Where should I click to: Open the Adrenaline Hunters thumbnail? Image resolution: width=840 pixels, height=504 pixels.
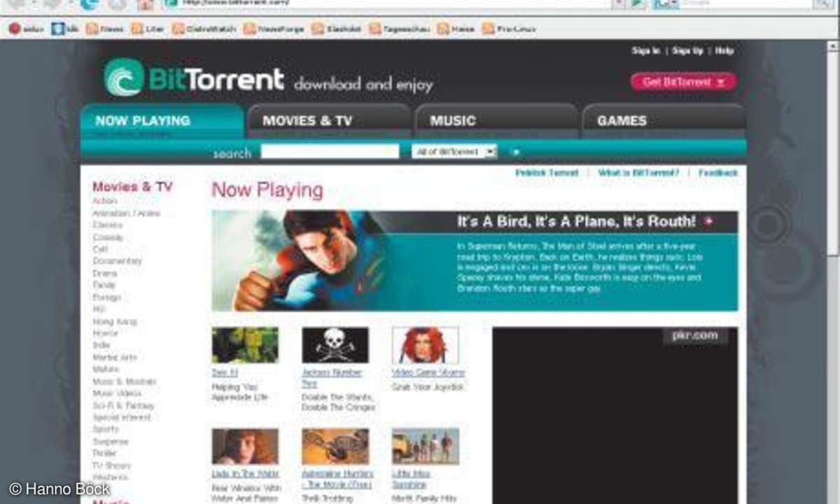335,446
